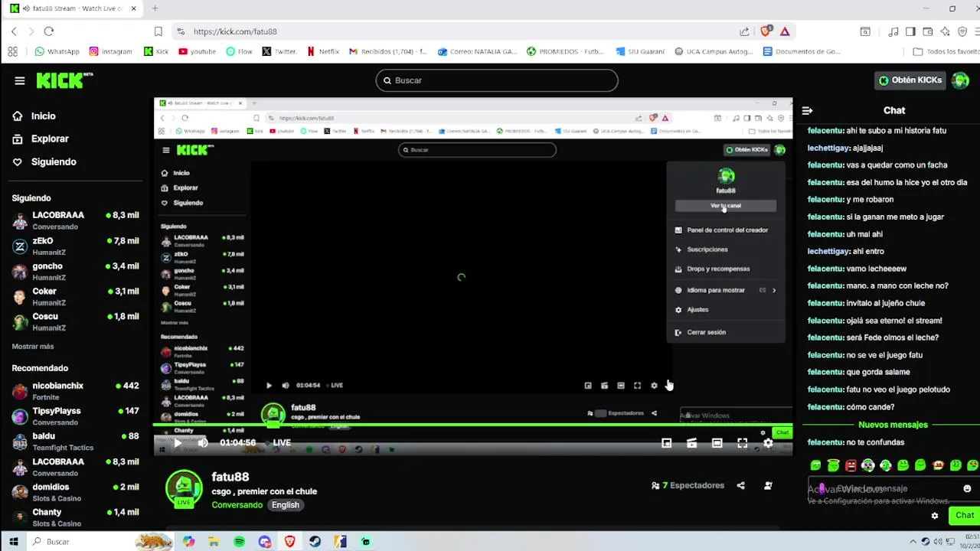Screen dimensions: 980x551
Task: Open the hamburger menu beside the KICK logo
Action: pyautogui.click(x=20, y=80)
